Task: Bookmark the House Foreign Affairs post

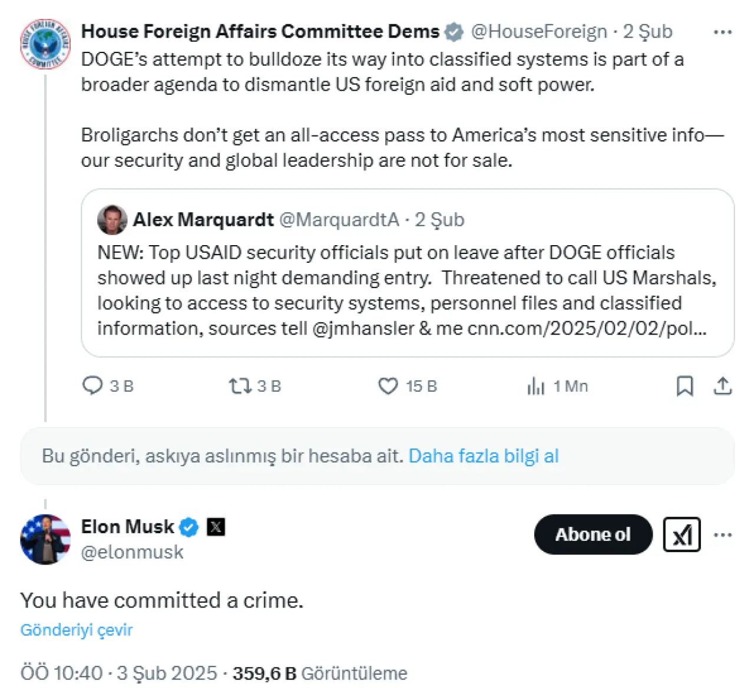Action: coord(684,386)
